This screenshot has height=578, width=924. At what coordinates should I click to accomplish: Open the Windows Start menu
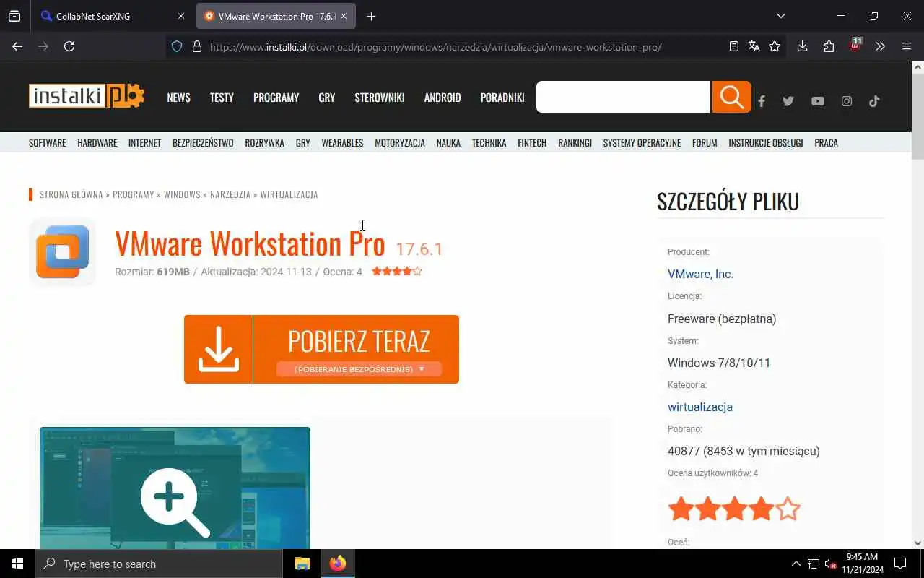[x=17, y=564]
